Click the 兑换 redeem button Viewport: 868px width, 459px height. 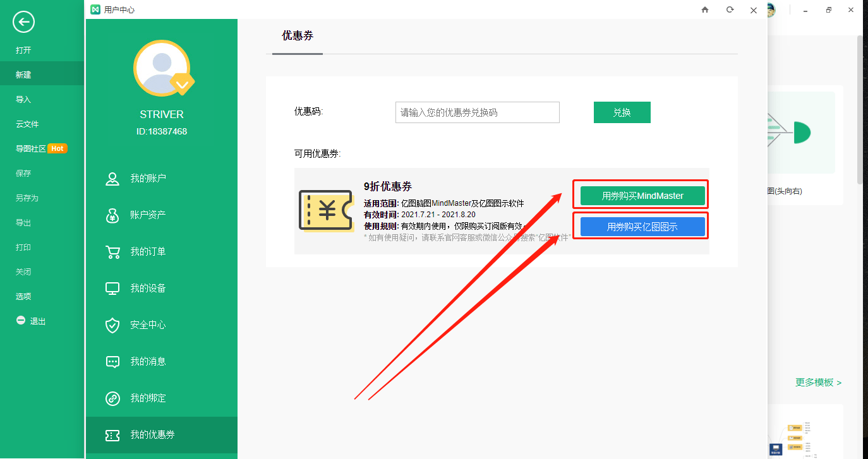622,112
